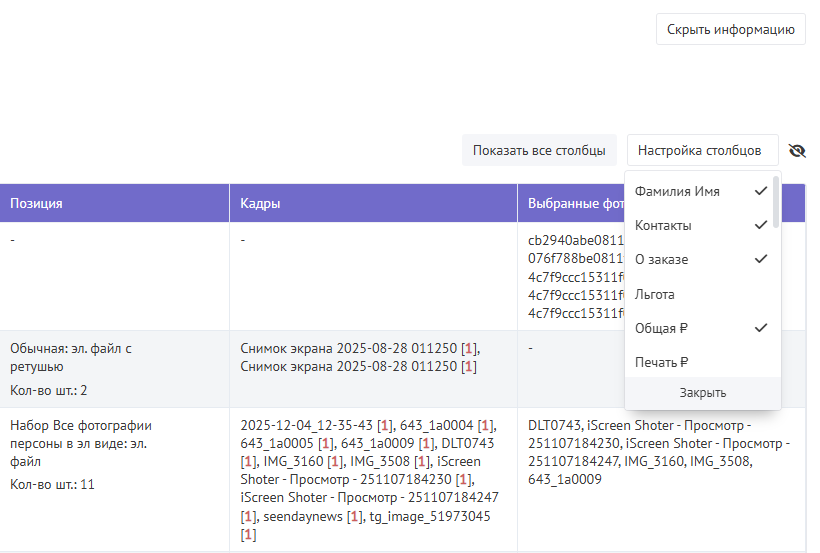Disable the Контакты column option
This screenshot has height=553, width=820.
(700, 225)
